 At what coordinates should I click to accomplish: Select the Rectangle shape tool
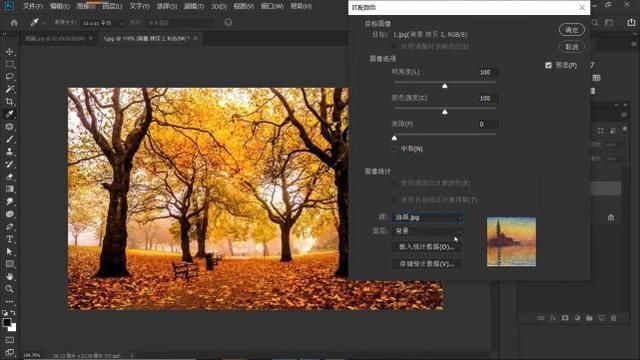[10, 264]
